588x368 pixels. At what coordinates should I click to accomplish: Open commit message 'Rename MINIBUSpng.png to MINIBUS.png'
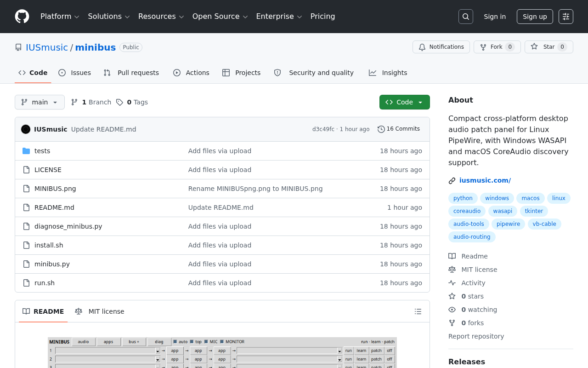point(255,189)
